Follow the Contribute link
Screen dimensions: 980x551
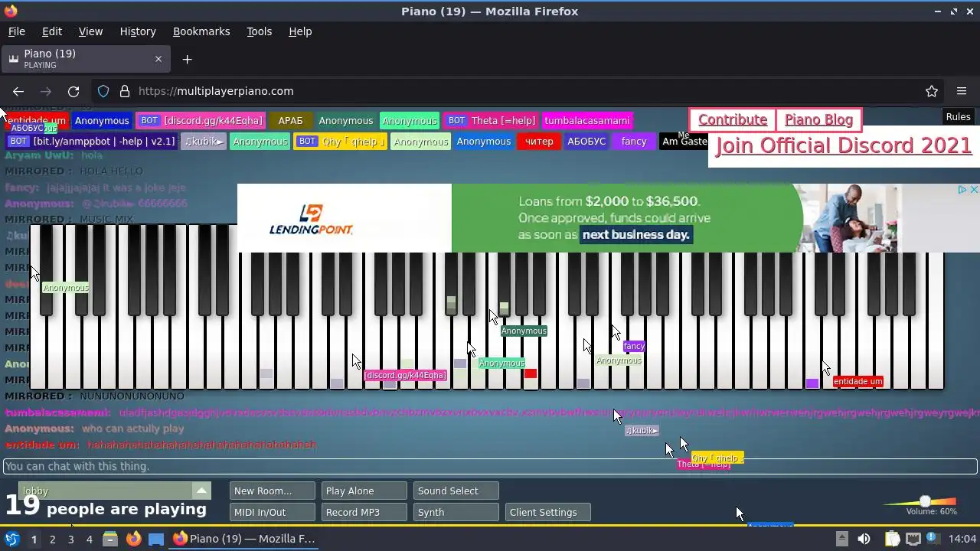(x=733, y=120)
